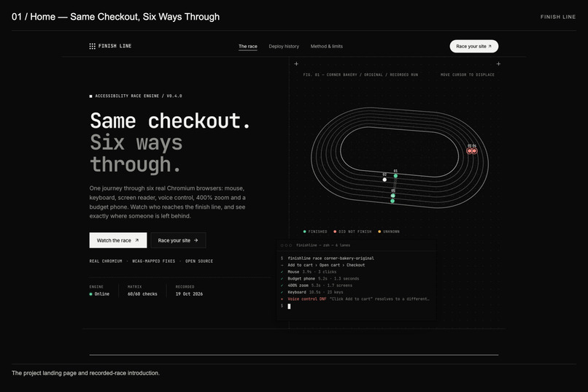Select red runner dot labeled 04
Image resolution: width=588 pixels, height=392 pixels.
click(x=474, y=151)
